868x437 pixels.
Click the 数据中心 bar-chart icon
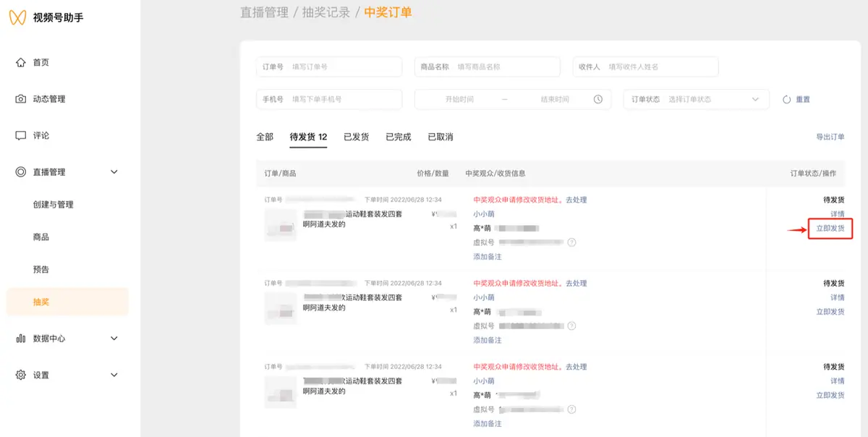(20, 338)
